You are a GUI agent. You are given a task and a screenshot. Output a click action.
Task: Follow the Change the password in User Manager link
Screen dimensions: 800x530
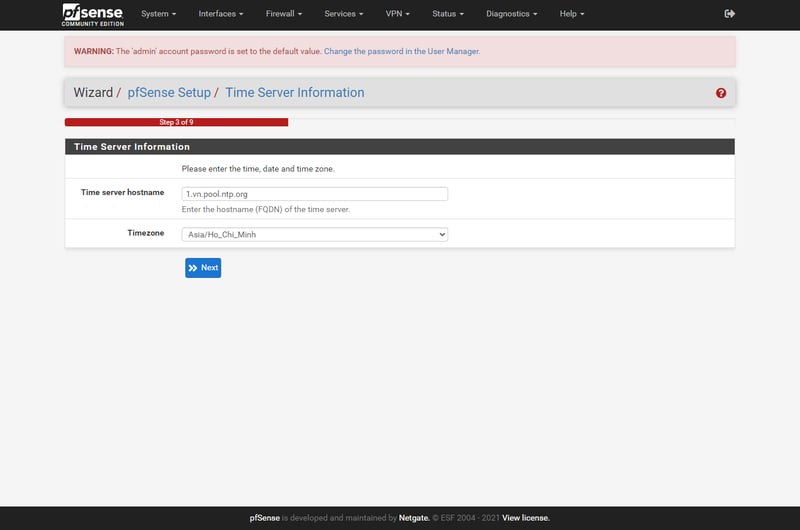(402, 52)
